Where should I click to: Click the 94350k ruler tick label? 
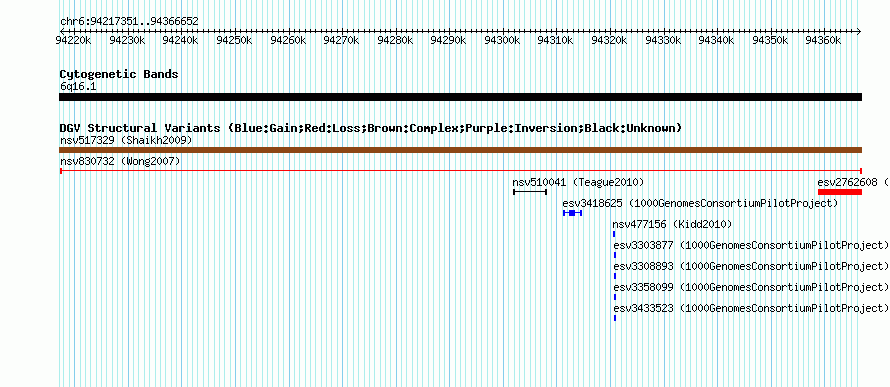pyautogui.click(x=770, y=40)
